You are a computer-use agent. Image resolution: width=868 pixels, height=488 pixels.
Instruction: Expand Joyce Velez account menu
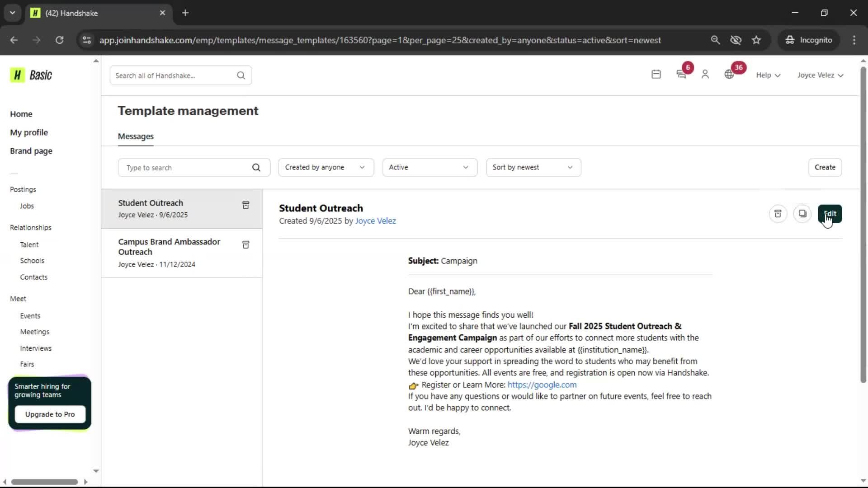point(820,75)
